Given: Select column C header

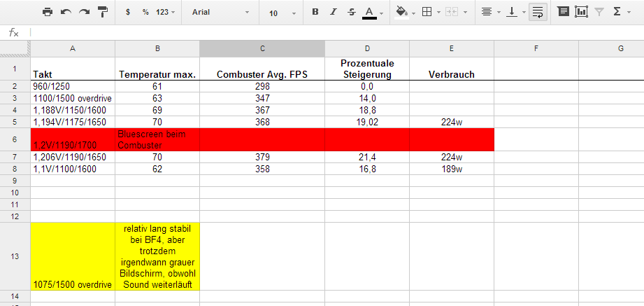Looking at the screenshot, I should [x=262, y=48].
